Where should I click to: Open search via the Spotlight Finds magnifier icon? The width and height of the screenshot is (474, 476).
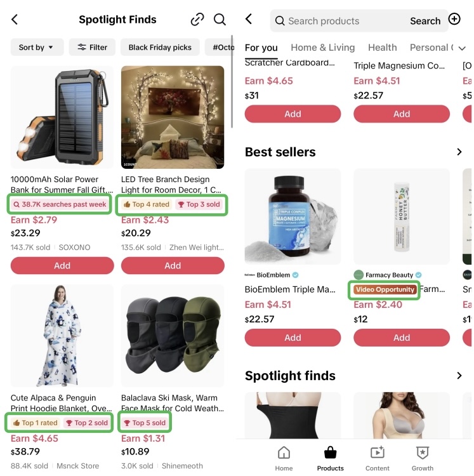[220, 20]
